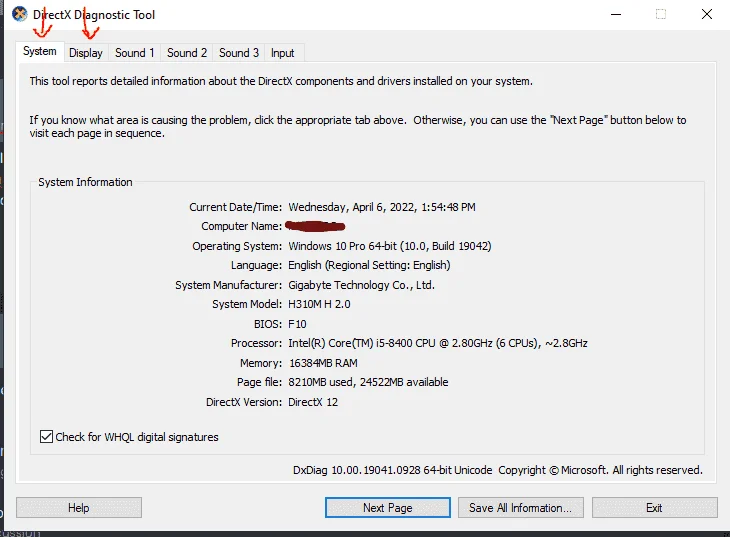
Task: Switch to the Input tab
Action: click(283, 53)
